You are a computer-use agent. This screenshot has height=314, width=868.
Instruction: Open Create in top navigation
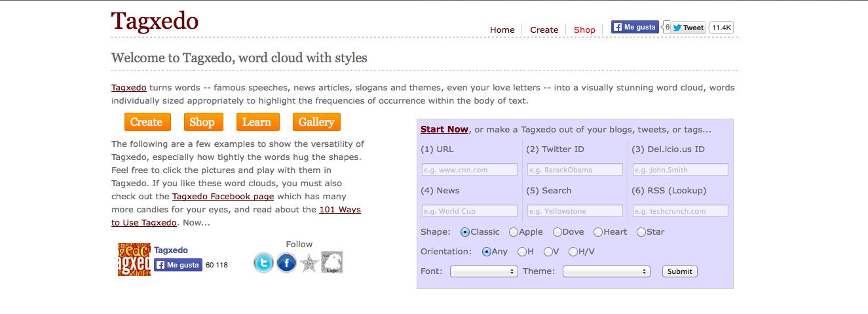coord(544,29)
